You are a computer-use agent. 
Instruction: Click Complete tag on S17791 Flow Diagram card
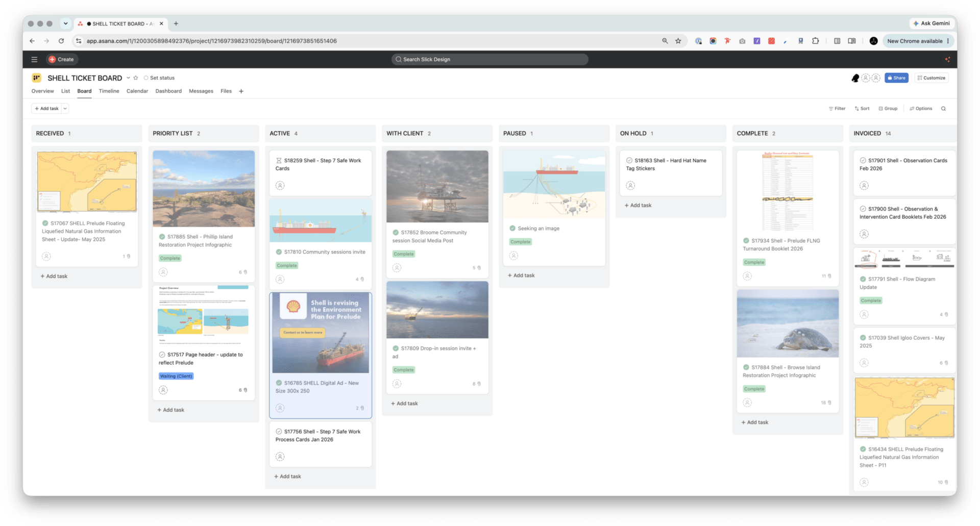tap(871, 301)
